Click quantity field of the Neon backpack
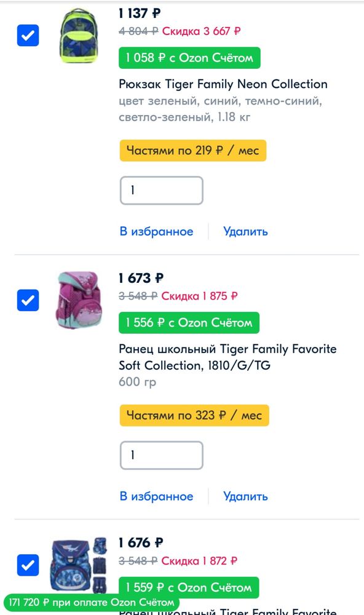Image resolution: width=364 pixels, height=615 pixels. pyautogui.click(x=162, y=191)
